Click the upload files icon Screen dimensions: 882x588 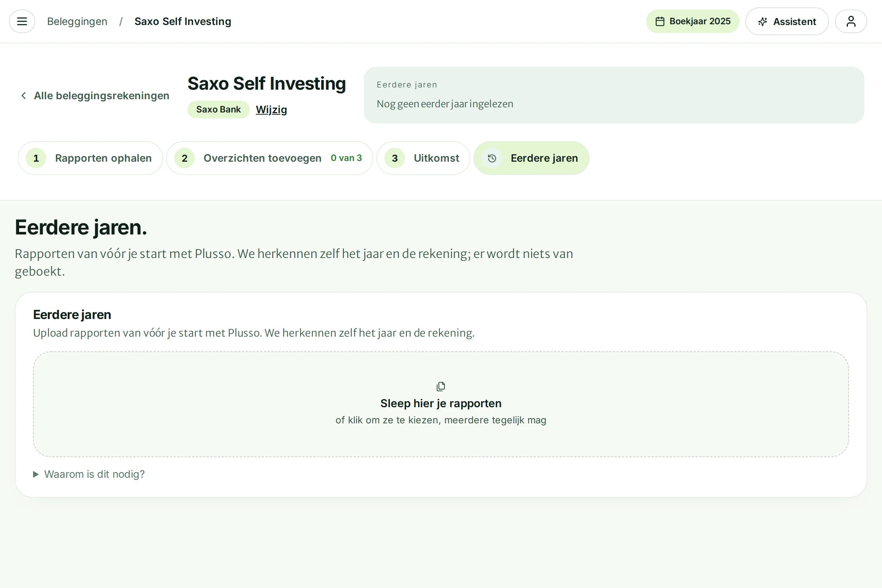tap(441, 386)
